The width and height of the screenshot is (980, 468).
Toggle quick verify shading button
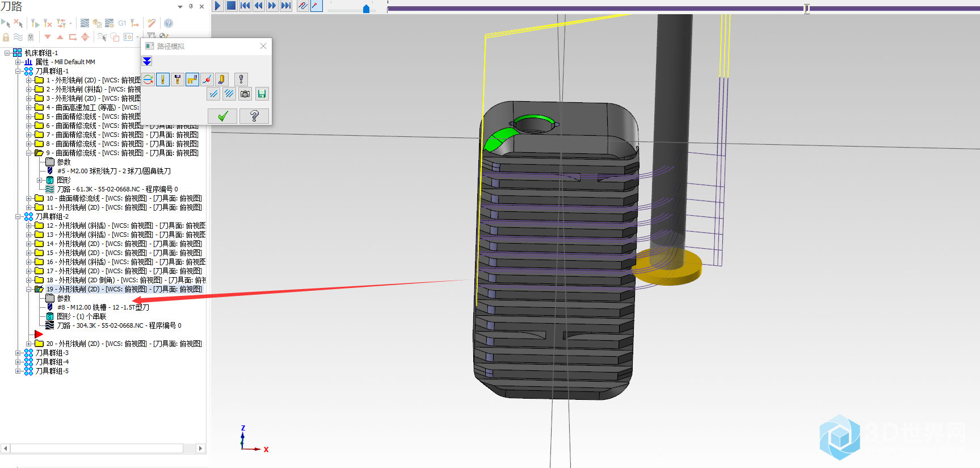pos(222,80)
